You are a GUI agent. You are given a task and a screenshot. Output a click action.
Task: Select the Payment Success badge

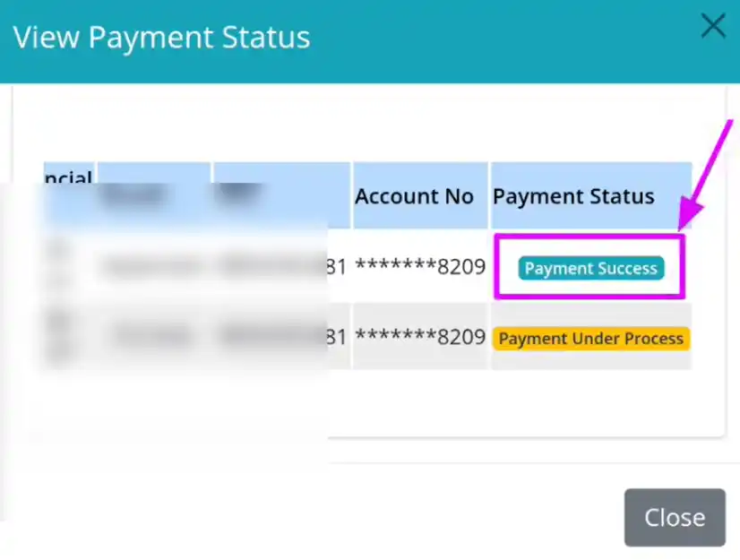coord(591,268)
